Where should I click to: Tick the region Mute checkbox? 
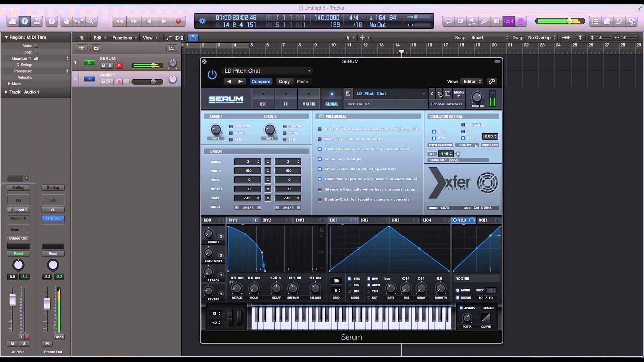coord(36,46)
